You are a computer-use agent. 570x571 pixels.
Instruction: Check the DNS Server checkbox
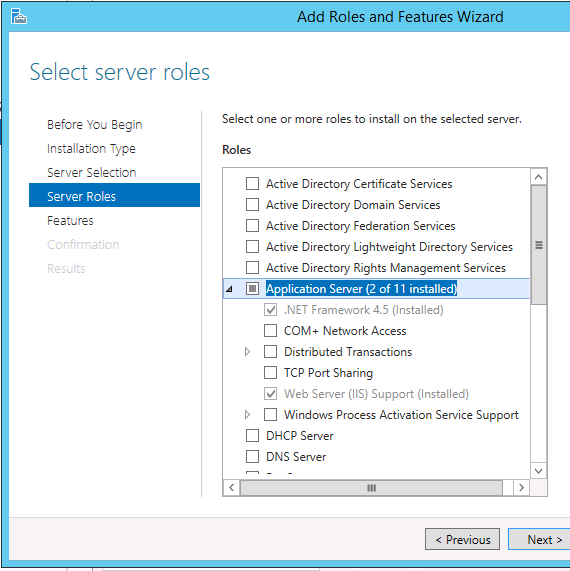pyautogui.click(x=252, y=456)
